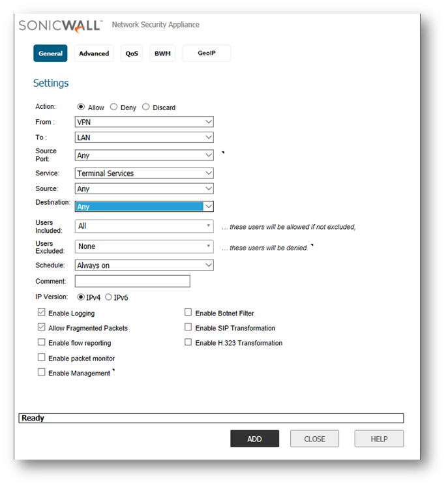Viewport: 448px width, 487px height.
Task: Open the Source Port dropdown
Action: coord(144,155)
